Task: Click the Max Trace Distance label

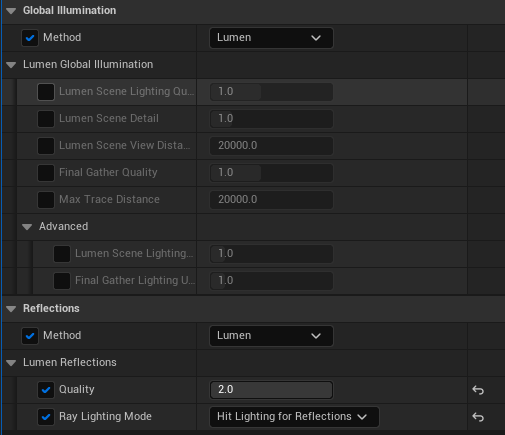Action: 109,199
